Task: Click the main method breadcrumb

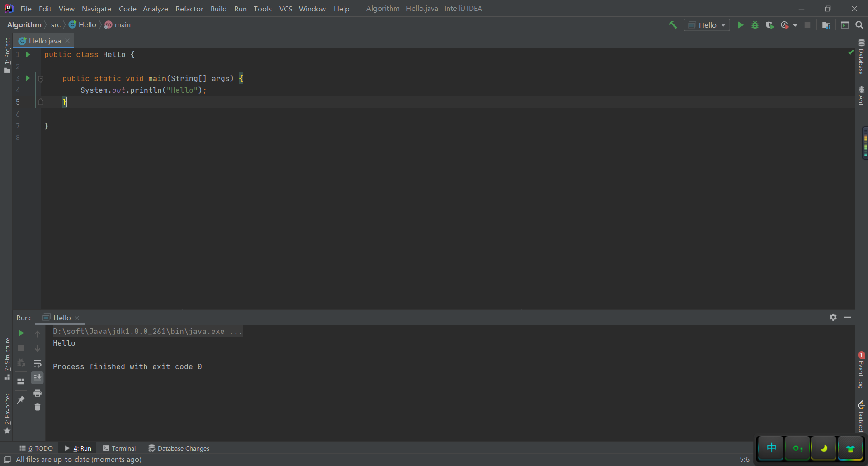Action: coord(118,25)
